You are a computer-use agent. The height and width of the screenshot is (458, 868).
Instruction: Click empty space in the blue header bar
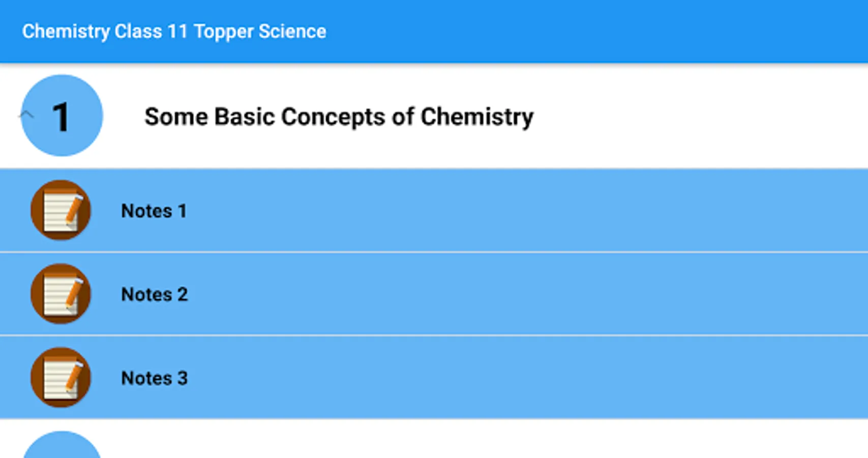click(x=610, y=32)
